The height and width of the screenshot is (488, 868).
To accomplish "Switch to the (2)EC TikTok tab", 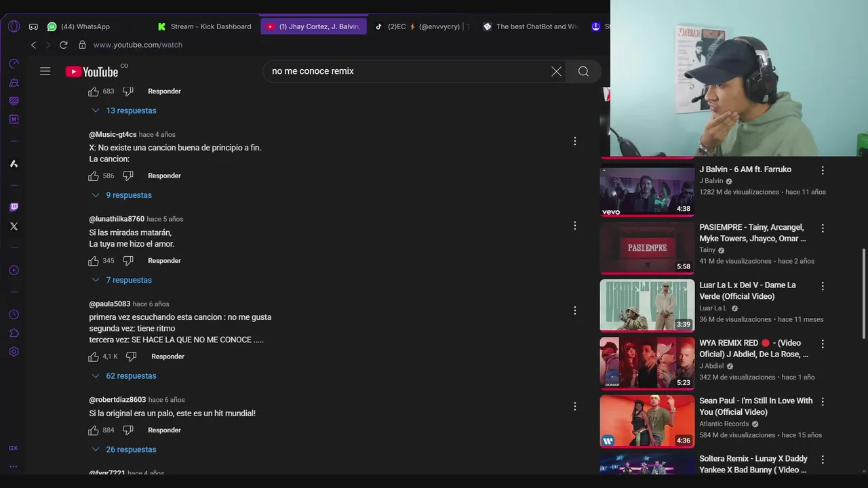I will tap(423, 26).
